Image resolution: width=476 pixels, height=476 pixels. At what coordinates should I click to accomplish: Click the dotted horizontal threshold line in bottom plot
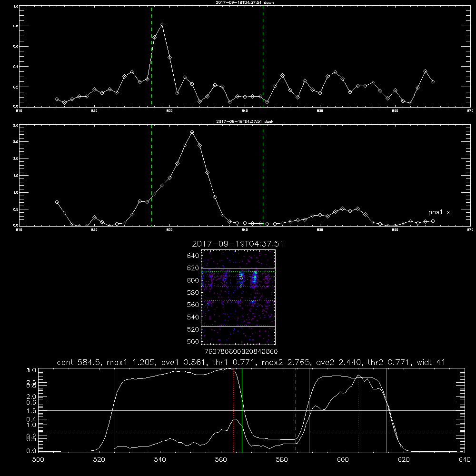[x=251, y=431]
